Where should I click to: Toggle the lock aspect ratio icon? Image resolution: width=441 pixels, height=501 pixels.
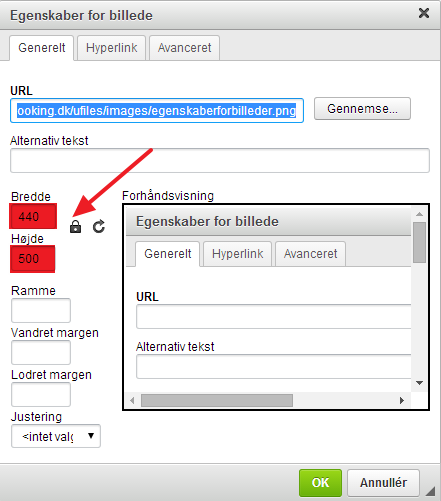(x=75, y=227)
